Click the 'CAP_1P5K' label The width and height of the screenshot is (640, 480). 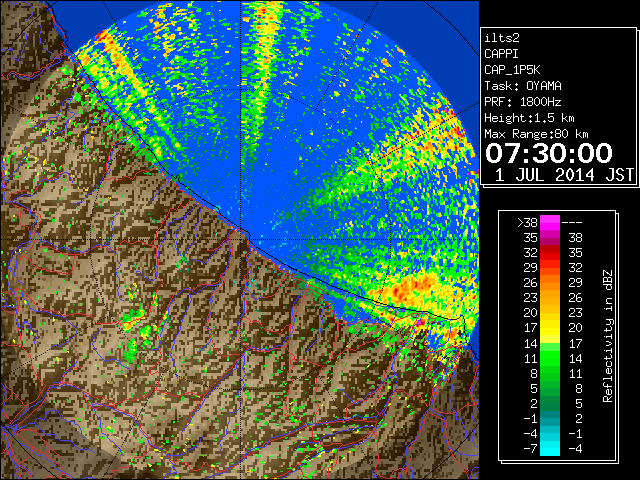click(512, 70)
